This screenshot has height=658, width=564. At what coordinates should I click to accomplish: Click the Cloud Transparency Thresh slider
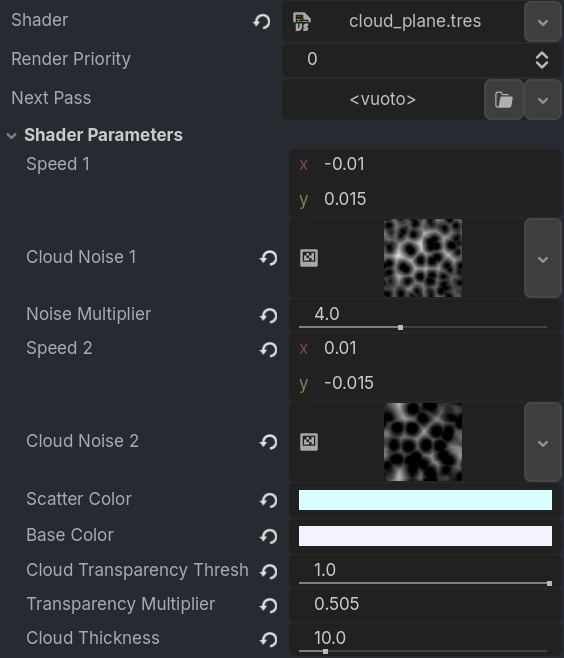coord(424,583)
